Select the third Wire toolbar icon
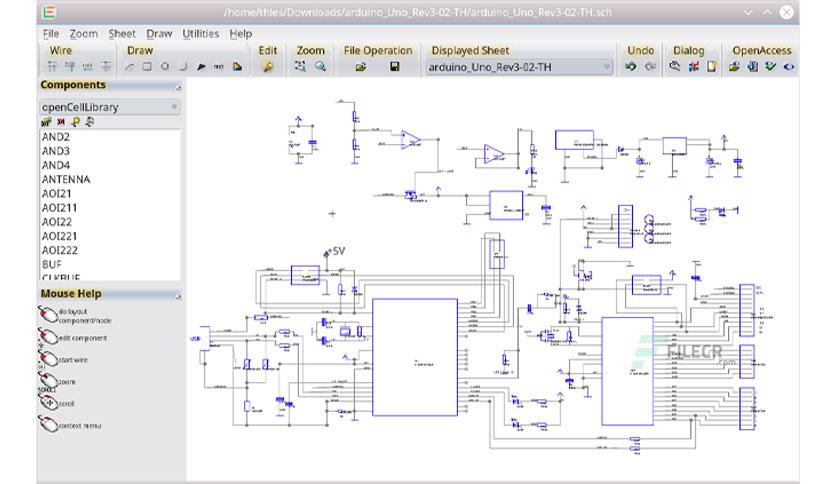This screenshot has height=484, width=836. [x=88, y=66]
